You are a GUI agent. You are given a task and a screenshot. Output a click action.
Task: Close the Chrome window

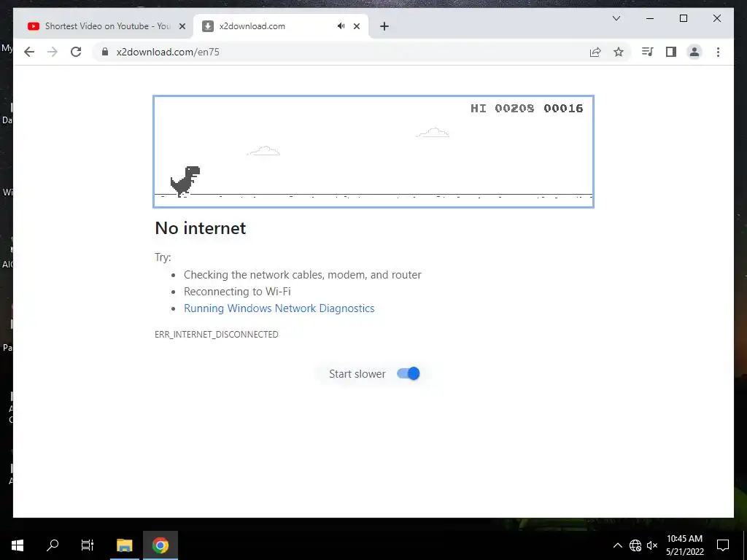click(717, 18)
